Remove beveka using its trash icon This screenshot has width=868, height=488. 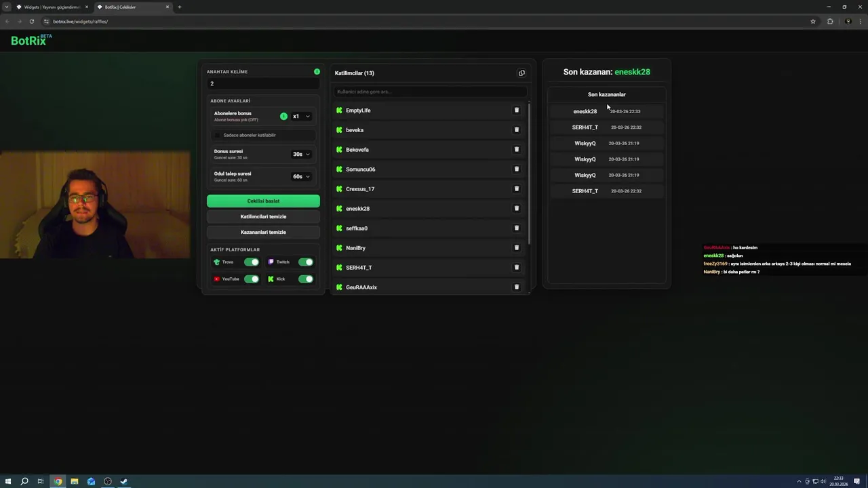pyautogui.click(x=516, y=129)
